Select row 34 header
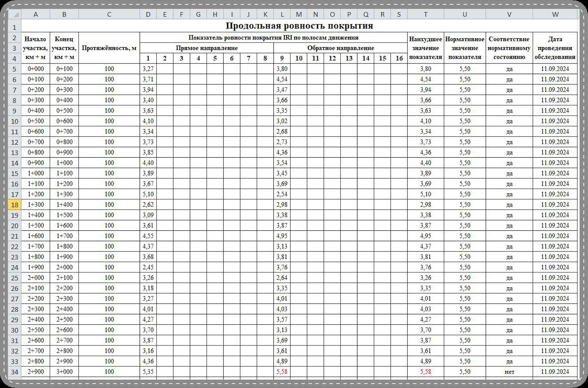 coord(14,372)
